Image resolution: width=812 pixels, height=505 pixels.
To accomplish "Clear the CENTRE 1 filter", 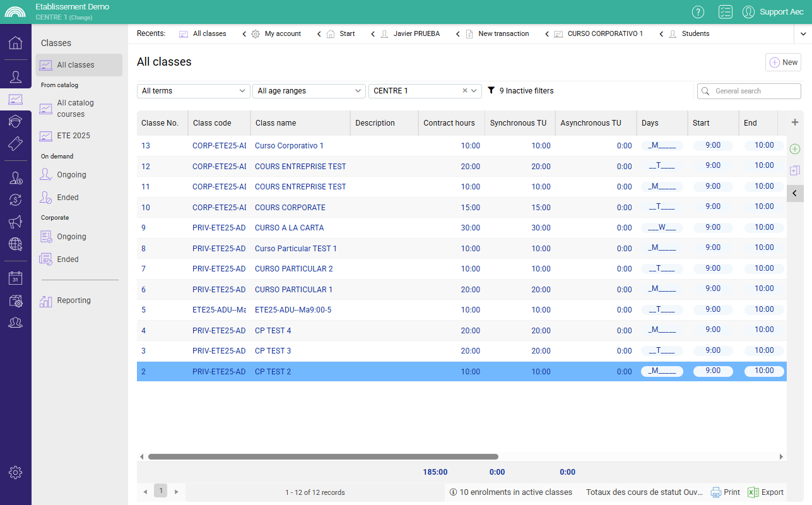I will coord(465,91).
